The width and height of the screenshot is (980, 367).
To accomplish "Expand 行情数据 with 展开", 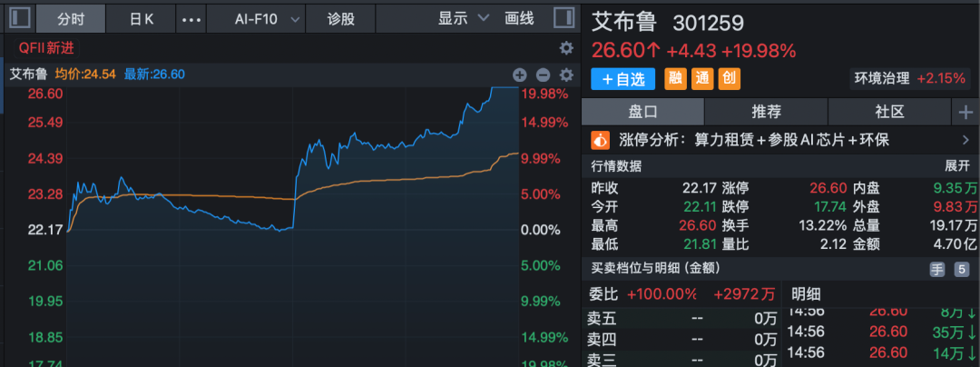I will (x=956, y=166).
